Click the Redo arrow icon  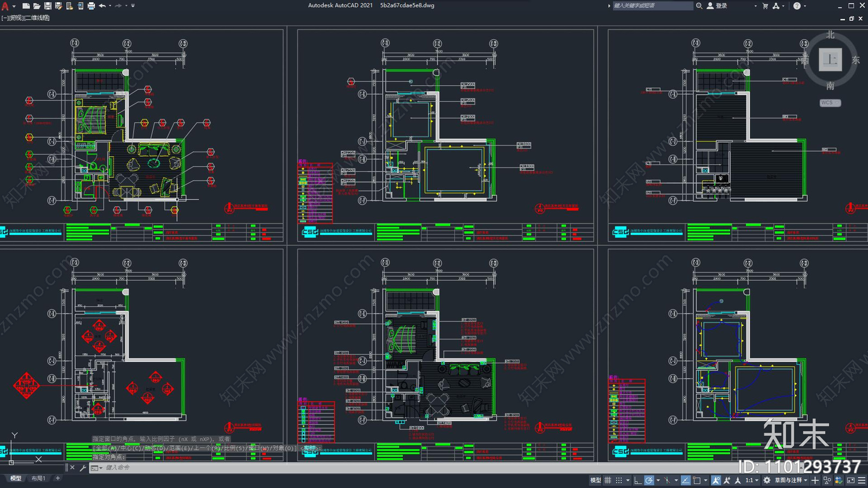(x=118, y=6)
